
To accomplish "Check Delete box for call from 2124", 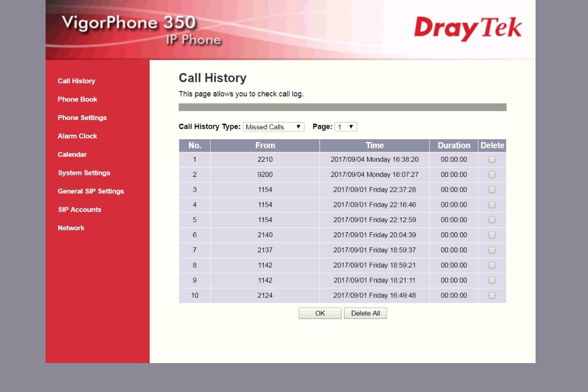I will (492, 295).
